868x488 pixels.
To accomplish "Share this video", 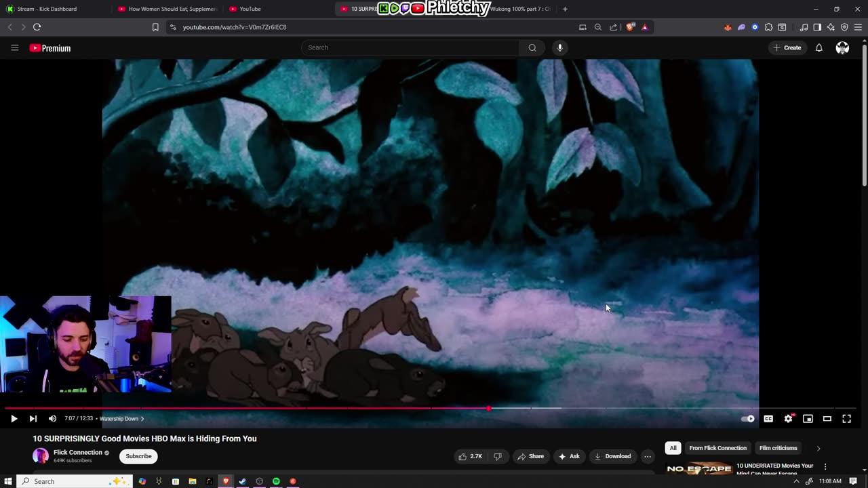I will coord(530,456).
